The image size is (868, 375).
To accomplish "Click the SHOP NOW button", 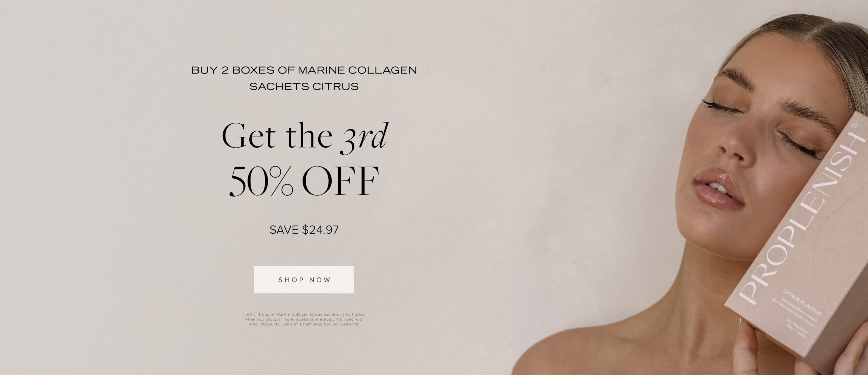I will (x=304, y=279).
